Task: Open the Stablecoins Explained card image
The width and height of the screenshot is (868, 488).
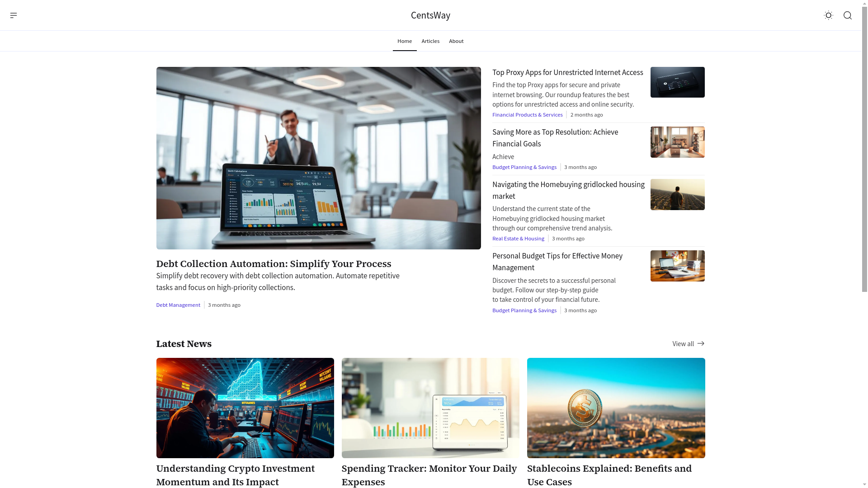Action: [x=616, y=408]
